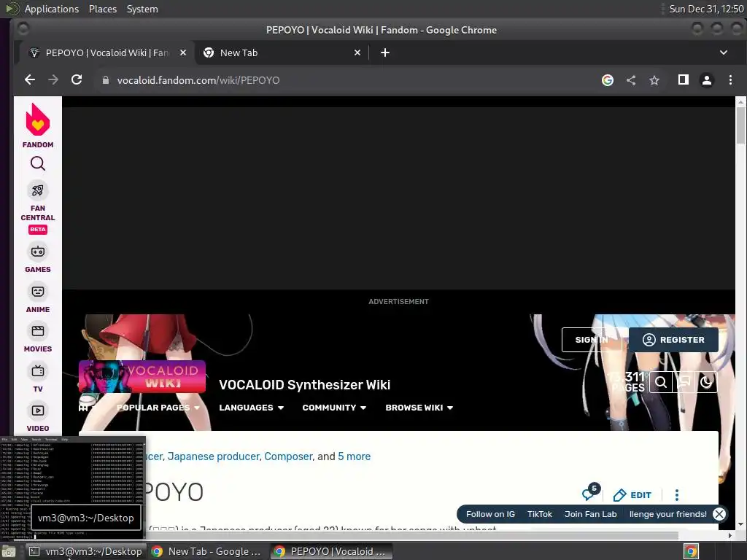
Task: Open Chrome profile avatar
Action: click(706, 80)
